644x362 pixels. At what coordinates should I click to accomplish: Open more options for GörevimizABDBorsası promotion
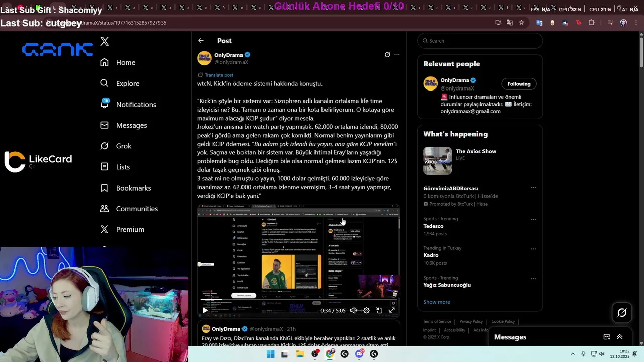coord(533,188)
